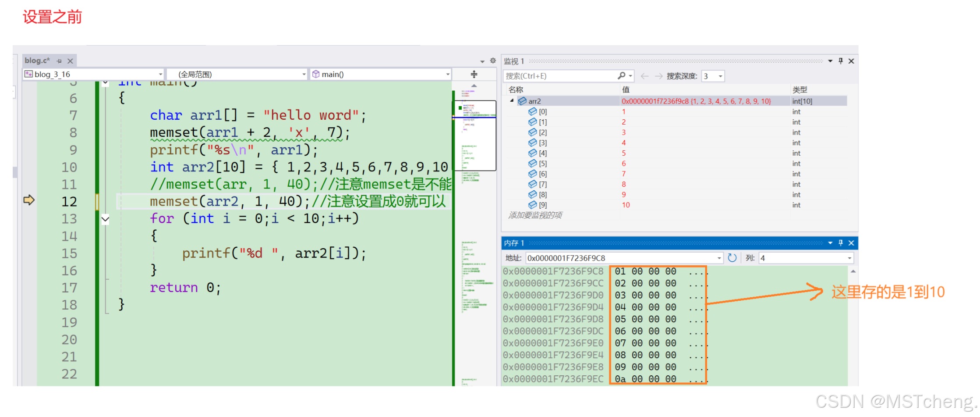Go to the next watch search result
This screenshot has width=980, height=417.
[658, 76]
